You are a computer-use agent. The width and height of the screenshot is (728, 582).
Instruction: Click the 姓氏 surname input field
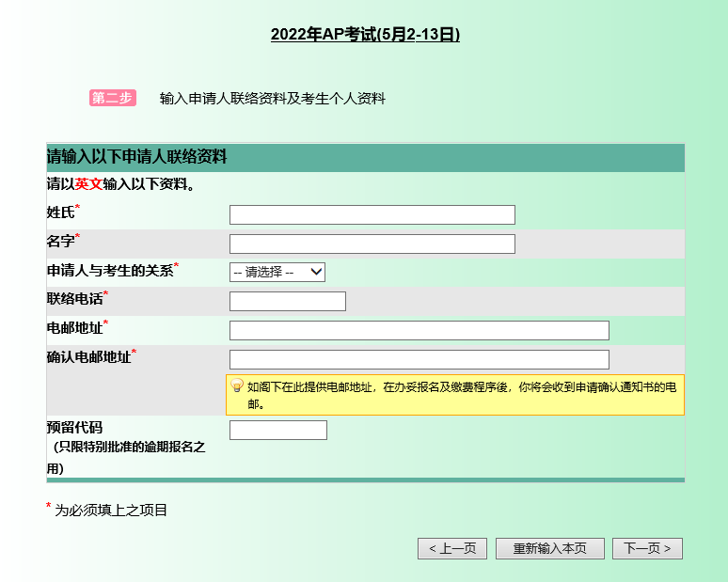tap(372, 215)
